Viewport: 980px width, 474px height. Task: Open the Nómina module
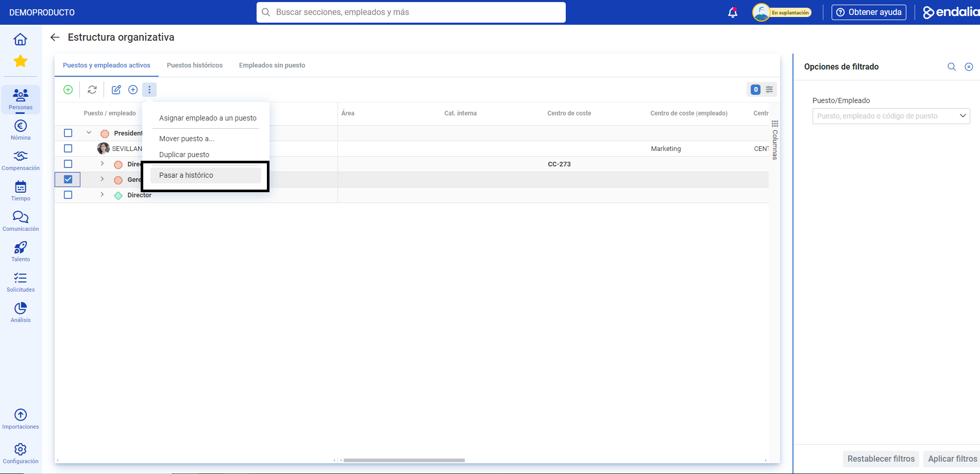click(x=21, y=130)
